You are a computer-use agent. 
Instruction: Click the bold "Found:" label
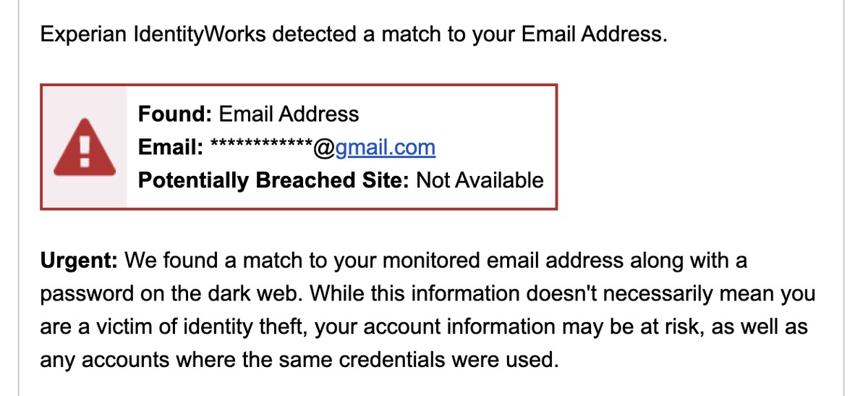[175, 114]
